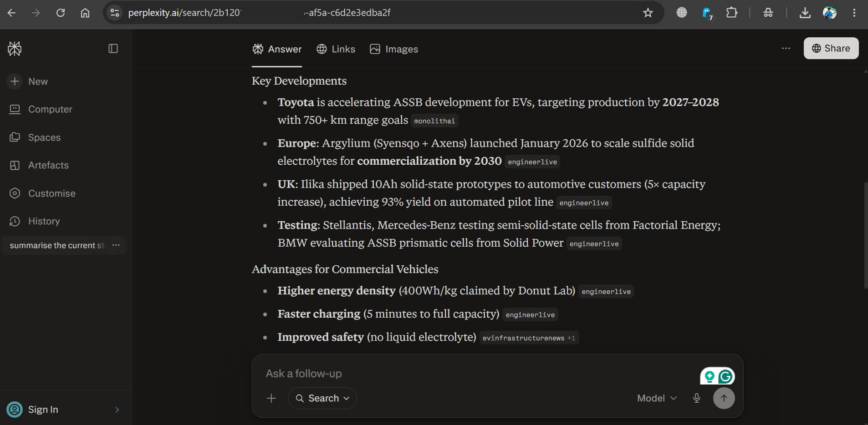Switch to the Links tab
The height and width of the screenshot is (425, 868).
tap(336, 49)
